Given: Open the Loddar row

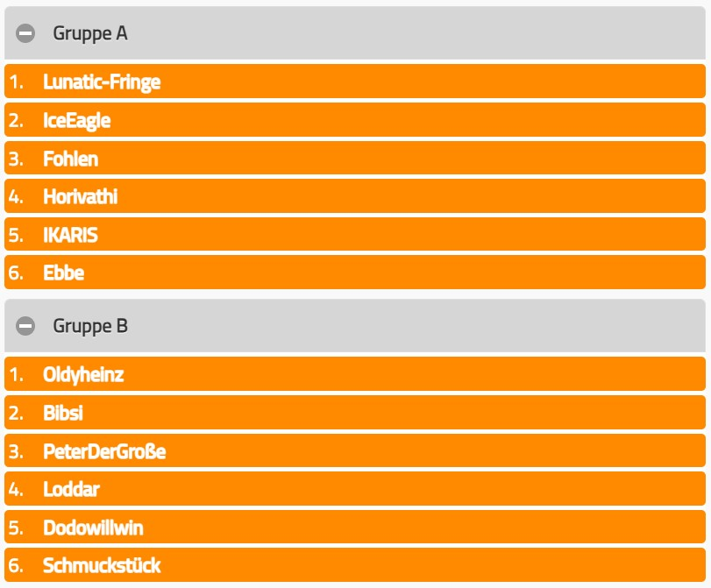Looking at the screenshot, I should tap(71, 489).
